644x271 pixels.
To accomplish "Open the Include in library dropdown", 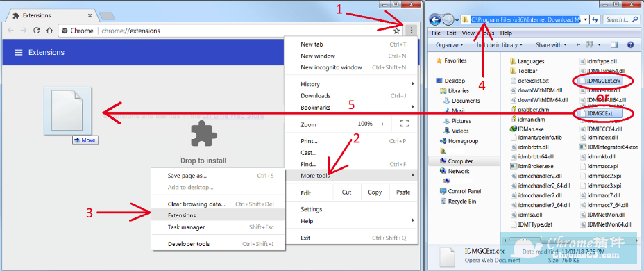I will point(500,45).
